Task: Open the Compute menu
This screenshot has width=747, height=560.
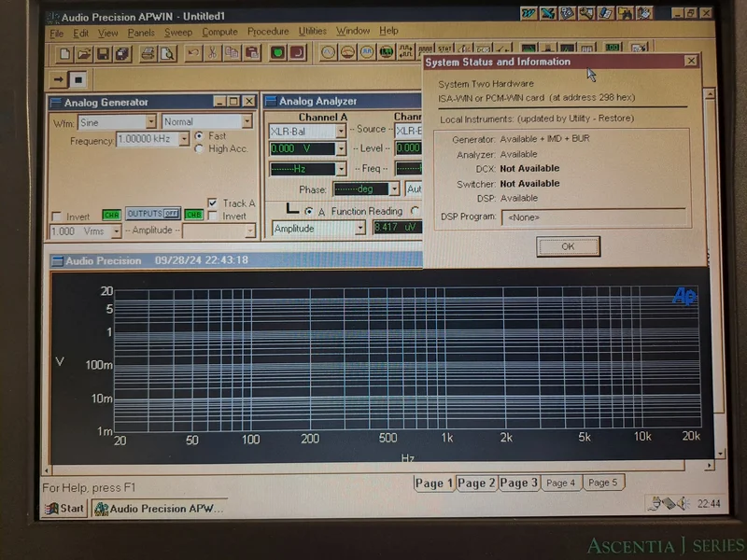Action: [219, 32]
